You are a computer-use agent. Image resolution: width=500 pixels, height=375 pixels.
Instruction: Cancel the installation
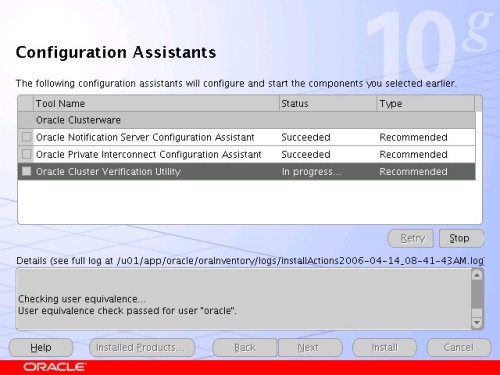pyautogui.click(x=459, y=348)
